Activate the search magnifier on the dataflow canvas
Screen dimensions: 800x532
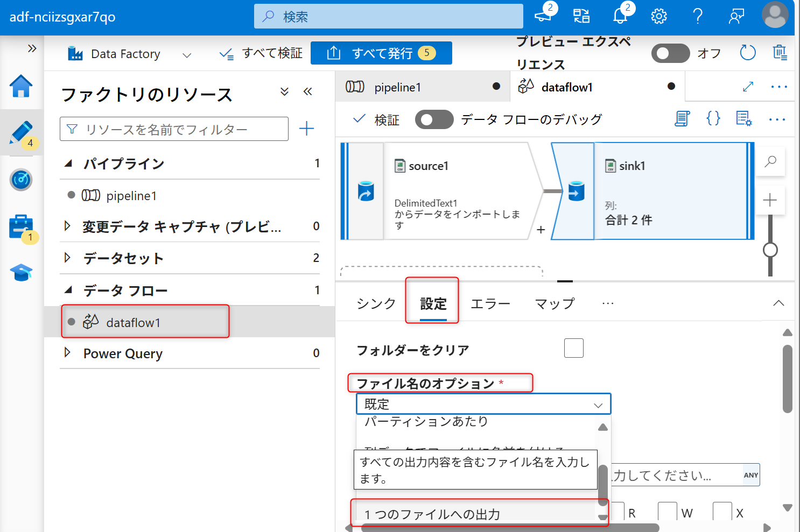[770, 161]
